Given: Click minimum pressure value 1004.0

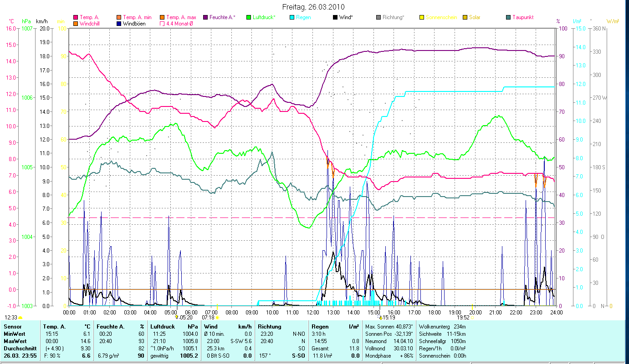Looking at the screenshot, I should pos(190,334).
